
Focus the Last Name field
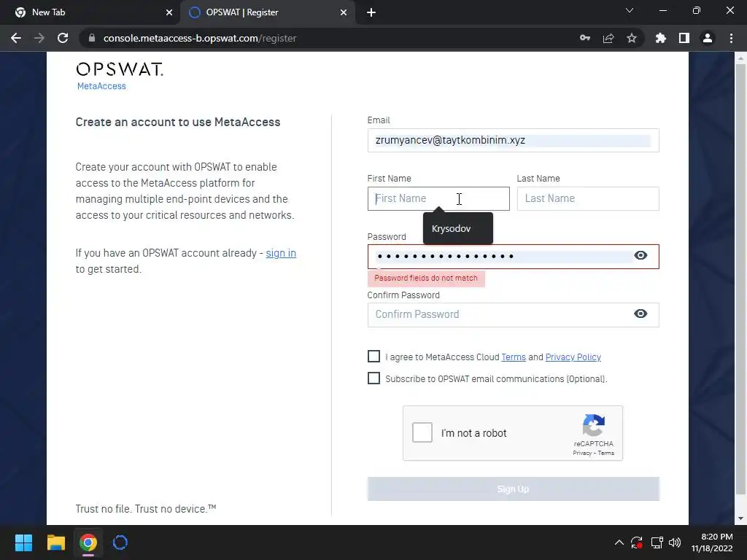pyautogui.click(x=588, y=198)
